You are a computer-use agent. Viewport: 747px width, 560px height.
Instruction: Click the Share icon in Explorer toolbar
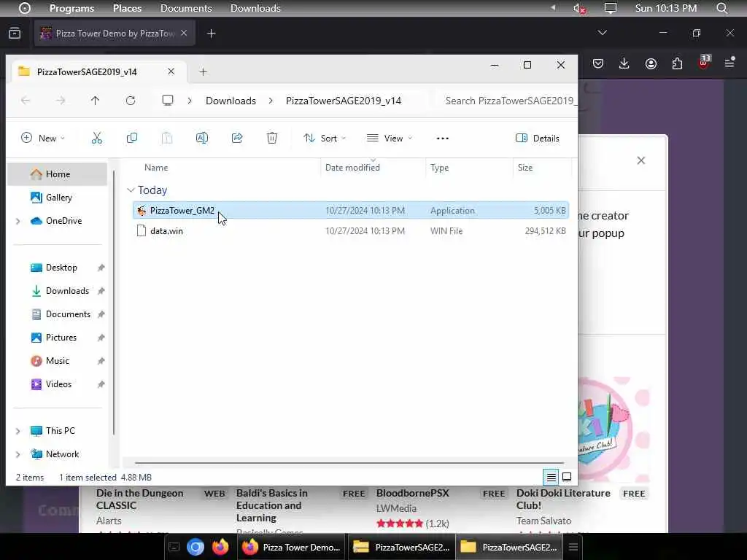[237, 138]
